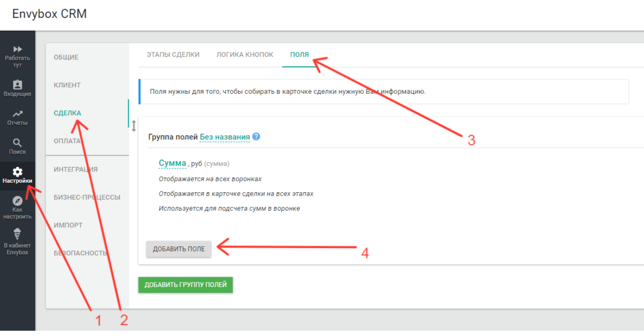Open the Отчеты reports chart icon
Screen dimensions: 644x336
[18, 114]
